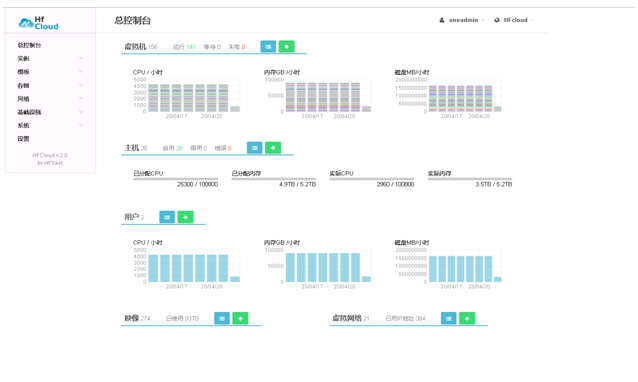The height and width of the screenshot is (382, 638).
Task: Expand the 实例 sidebar menu chevron
Action: click(x=81, y=58)
